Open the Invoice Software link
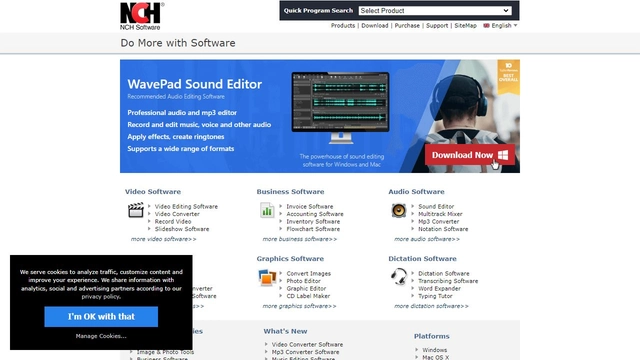The image size is (640, 360). pos(309,207)
